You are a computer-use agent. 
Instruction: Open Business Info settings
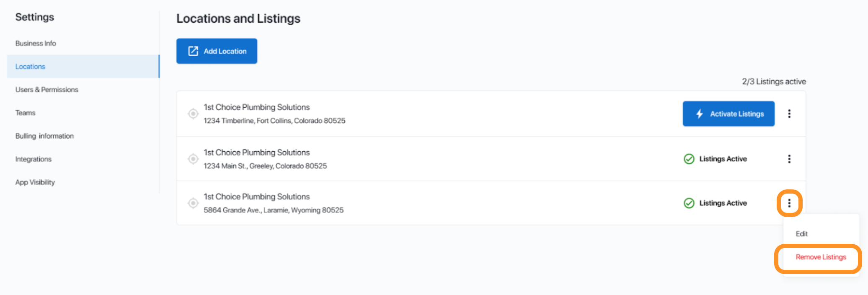pos(36,43)
